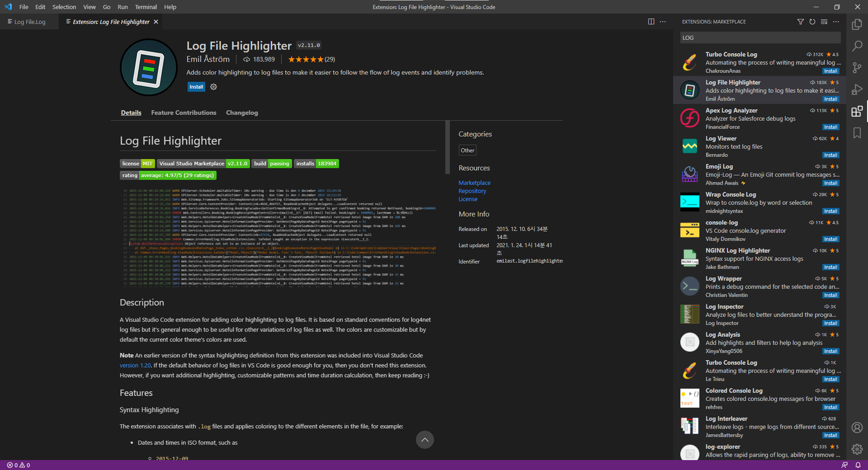The width and height of the screenshot is (868, 470).
Task: Install the Log Inspector extension
Action: point(830,323)
